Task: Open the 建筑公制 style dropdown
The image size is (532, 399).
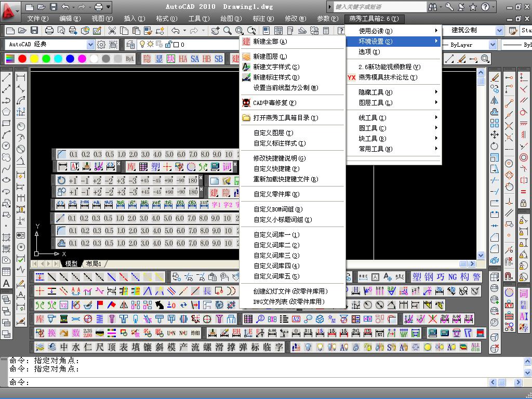Action: coord(499,31)
